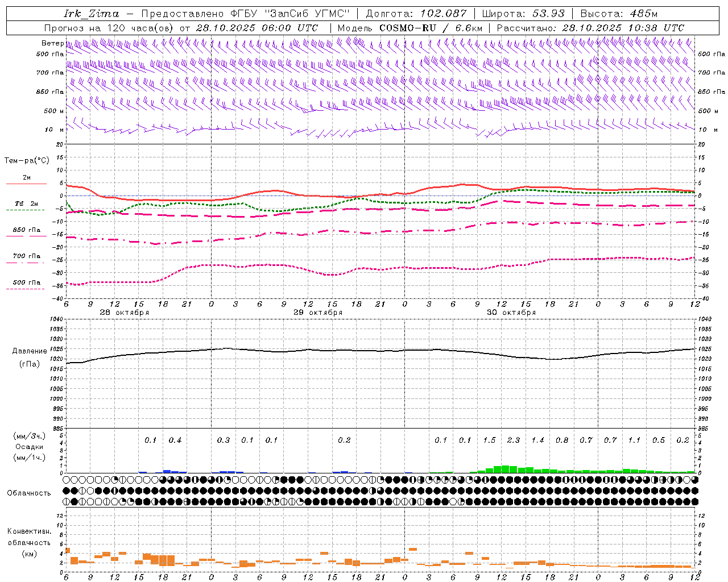The width and height of the screenshot is (728, 582).
Task: Click the longitude value 102.087
Action: point(444,14)
